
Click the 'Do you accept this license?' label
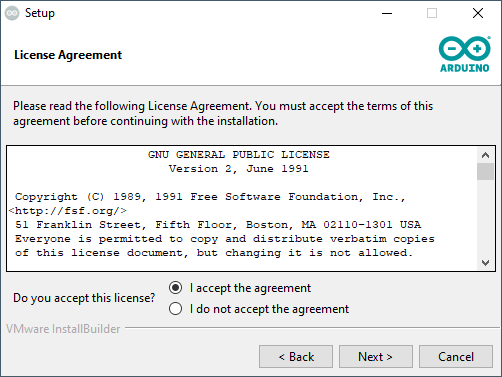(x=84, y=298)
